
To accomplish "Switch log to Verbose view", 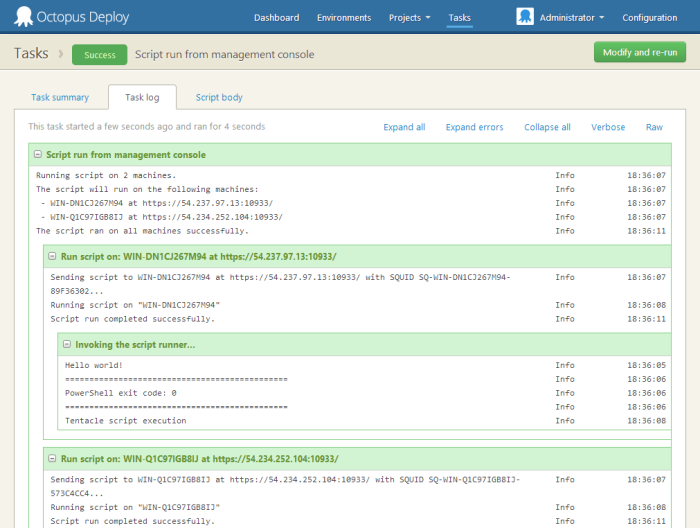I will [608, 128].
